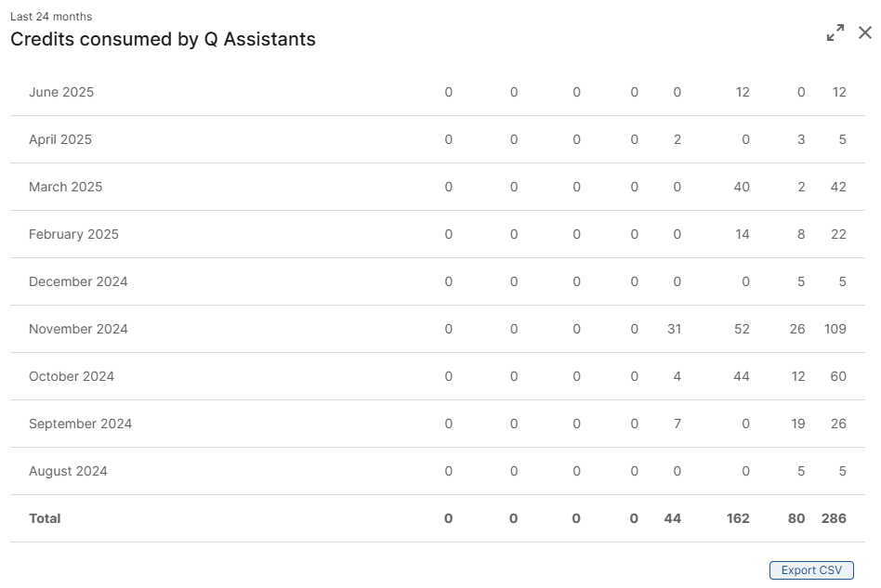
Task: Select the February 2025 row label
Action: click(x=73, y=234)
